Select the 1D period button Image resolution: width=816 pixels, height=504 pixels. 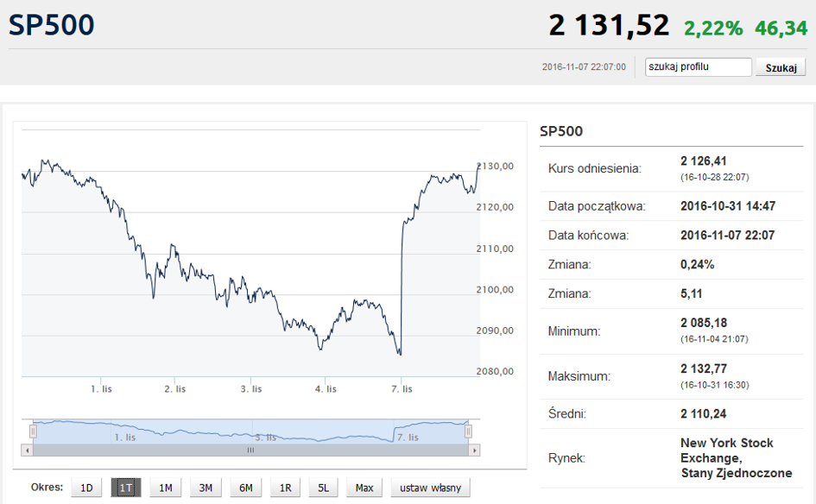coord(86,488)
